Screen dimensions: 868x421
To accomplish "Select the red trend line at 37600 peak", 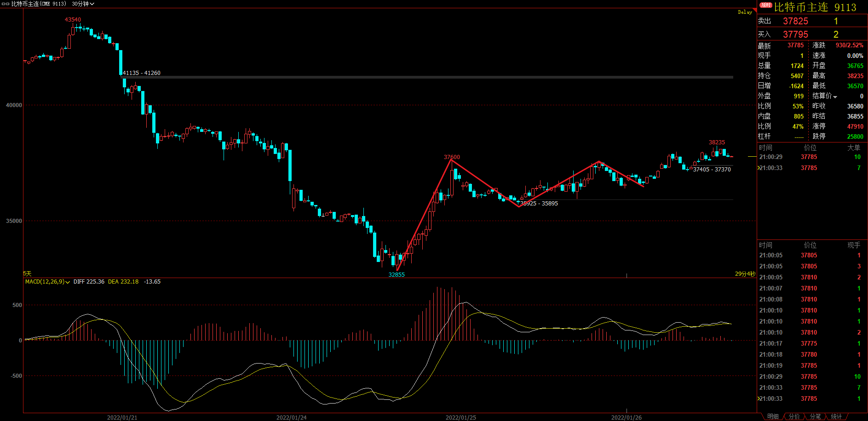I will pyautogui.click(x=452, y=160).
